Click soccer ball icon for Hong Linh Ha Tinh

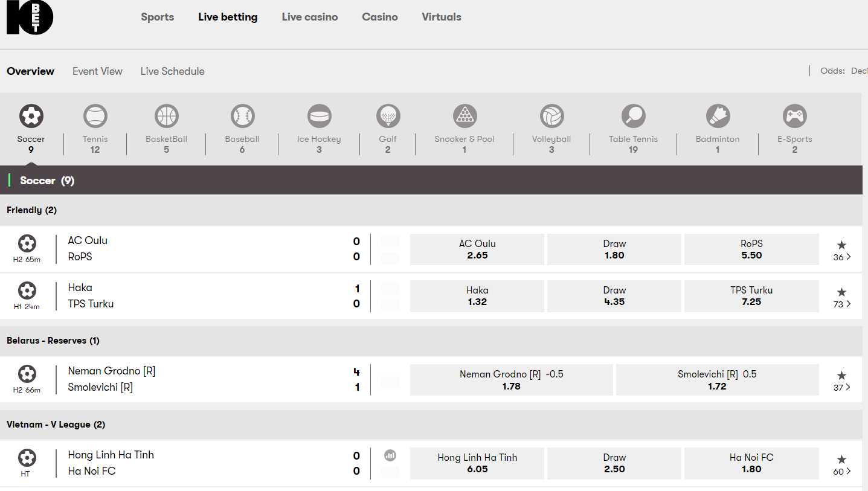[x=27, y=458]
